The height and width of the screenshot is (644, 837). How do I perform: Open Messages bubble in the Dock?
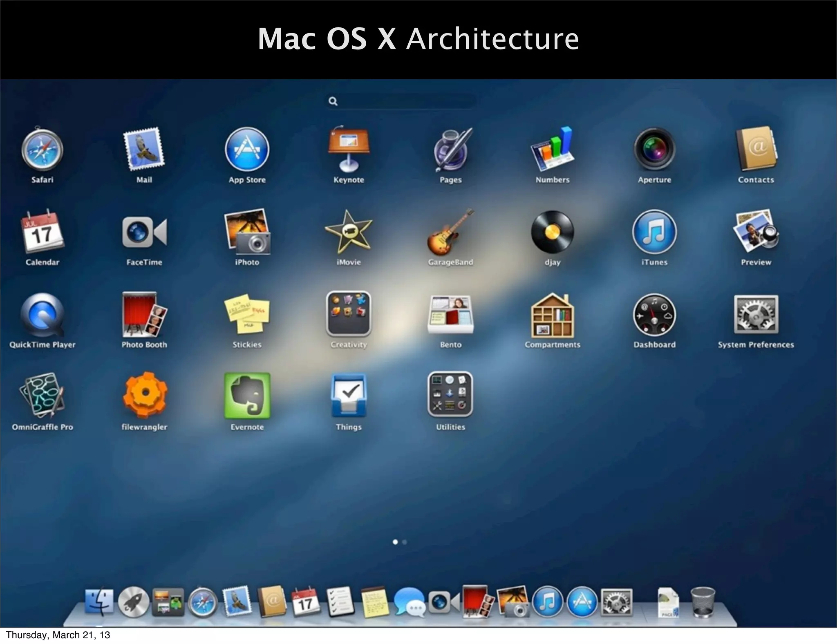coord(410,602)
